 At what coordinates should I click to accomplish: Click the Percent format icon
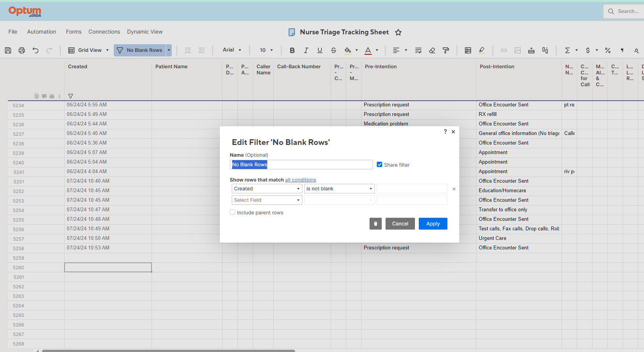click(x=608, y=50)
